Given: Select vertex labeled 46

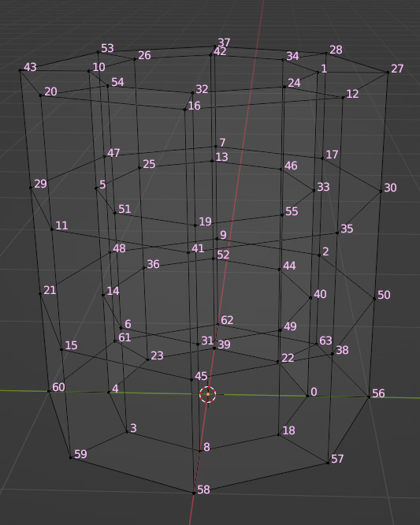Looking at the screenshot, I should (x=281, y=169).
